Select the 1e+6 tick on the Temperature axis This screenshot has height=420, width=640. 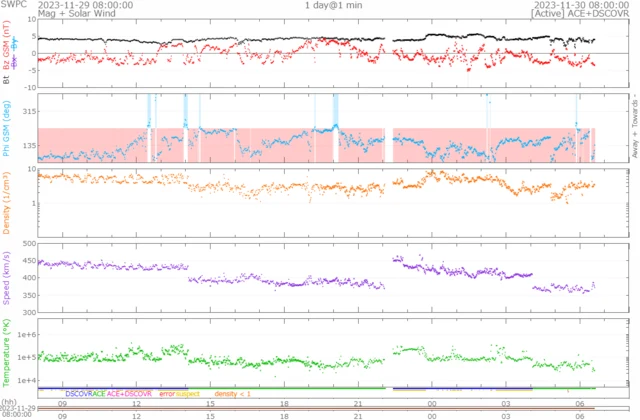[27, 334]
